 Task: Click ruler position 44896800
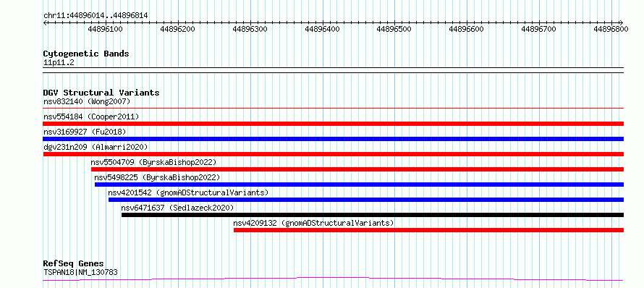click(x=611, y=29)
